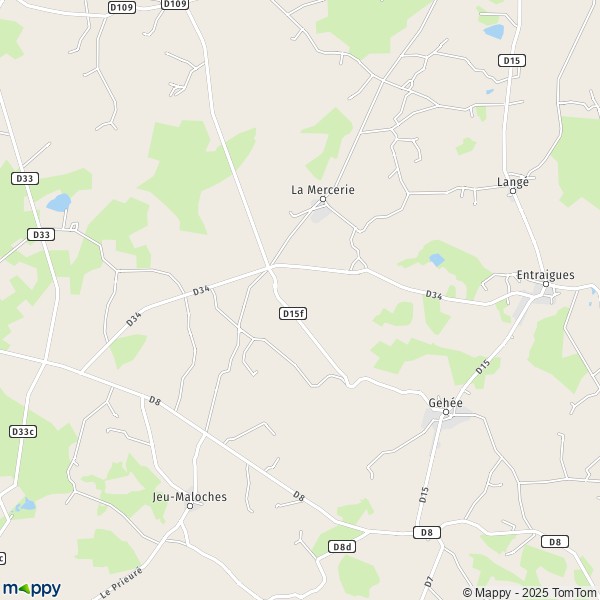Select the Jeu-Maloches village marker
600x600 pixels.
coord(190,506)
